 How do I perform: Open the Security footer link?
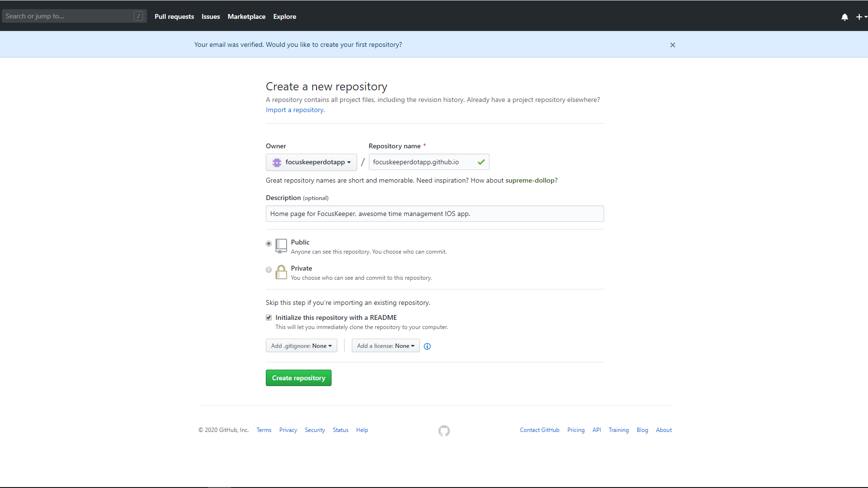click(315, 430)
